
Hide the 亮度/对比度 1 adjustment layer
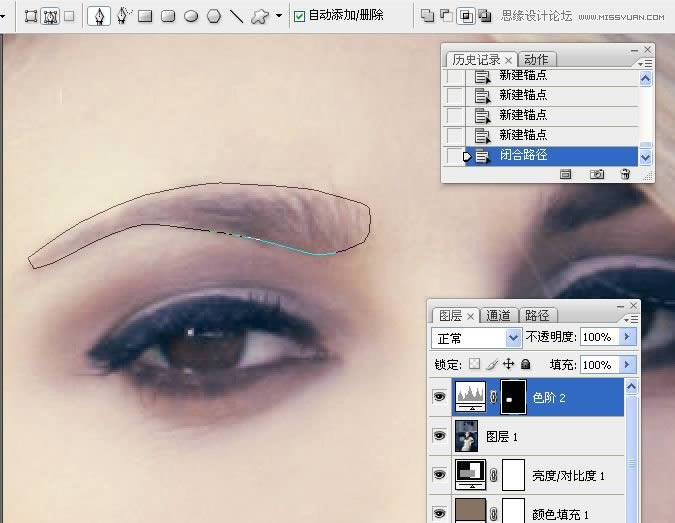click(439, 474)
